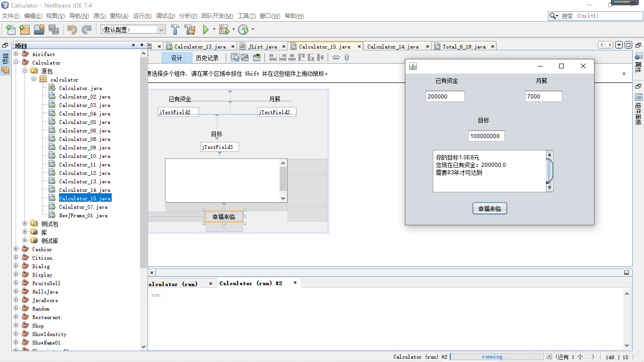
Task: Switch to Calculator_13.java tab
Action: pos(200,47)
